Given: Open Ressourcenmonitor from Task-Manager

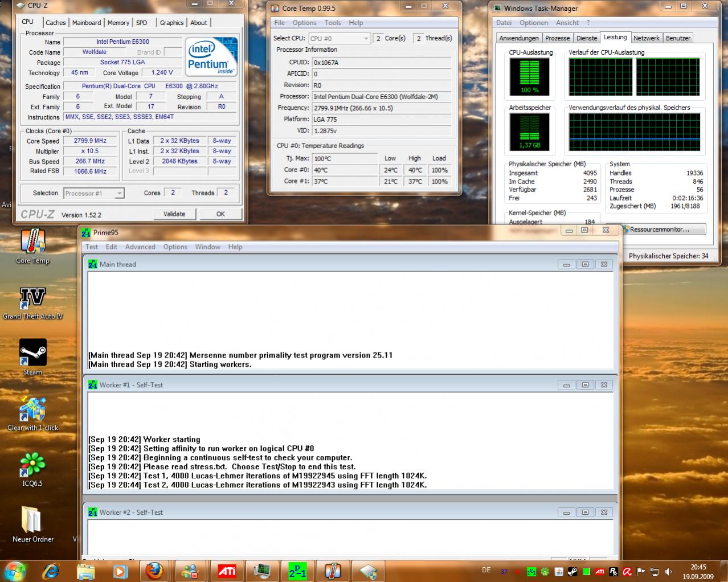Looking at the screenshot, I should click(x=664, y=229).
